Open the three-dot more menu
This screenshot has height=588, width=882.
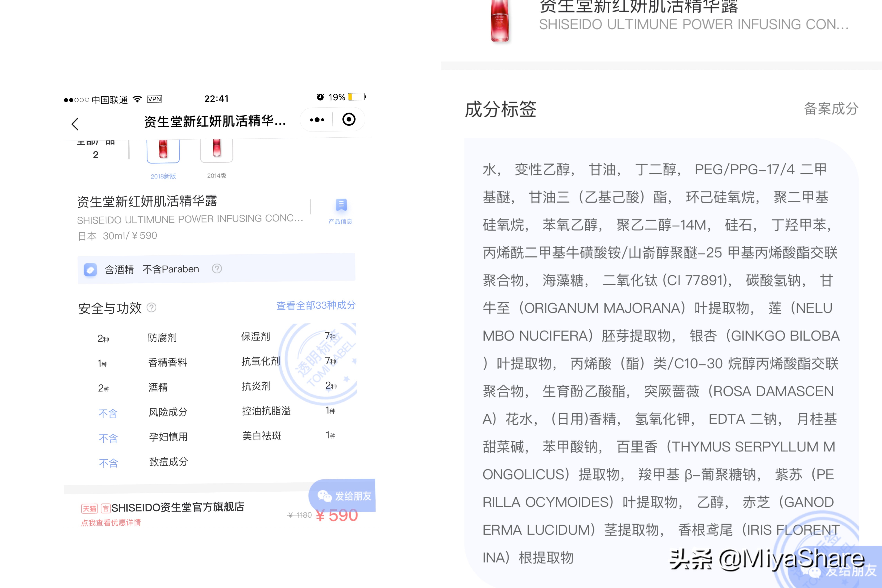click(317, 120)
